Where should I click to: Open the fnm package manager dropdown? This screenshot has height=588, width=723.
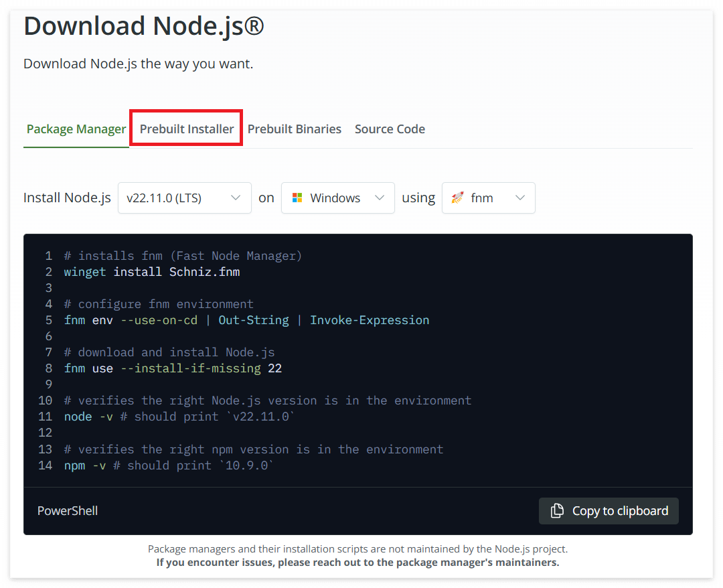click(x=488, y=198)
